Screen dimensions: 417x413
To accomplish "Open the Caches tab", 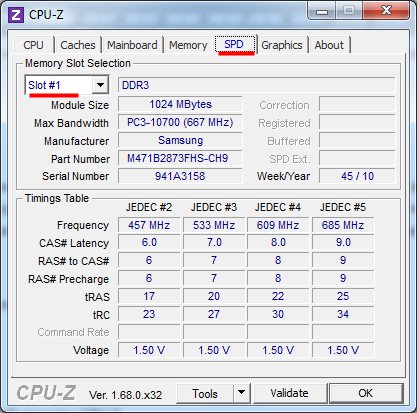I will tap(78, 45).
